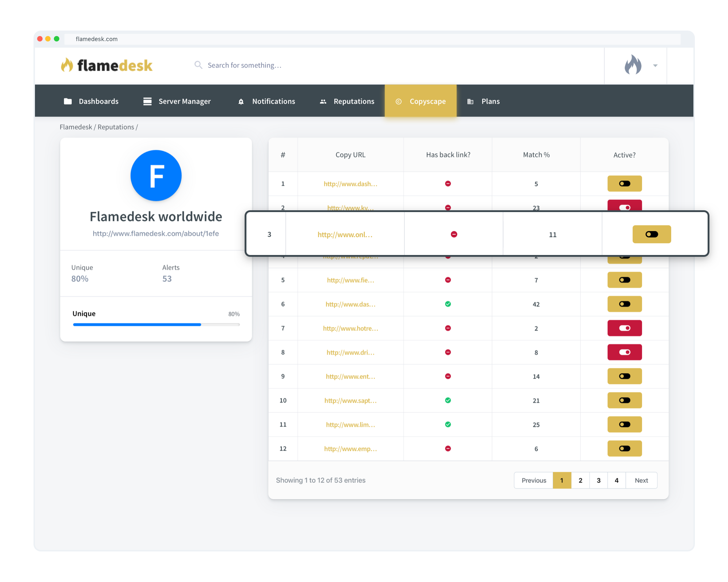
Task: Click green backlink check icon in row 11
Action: tap(448, 424)
